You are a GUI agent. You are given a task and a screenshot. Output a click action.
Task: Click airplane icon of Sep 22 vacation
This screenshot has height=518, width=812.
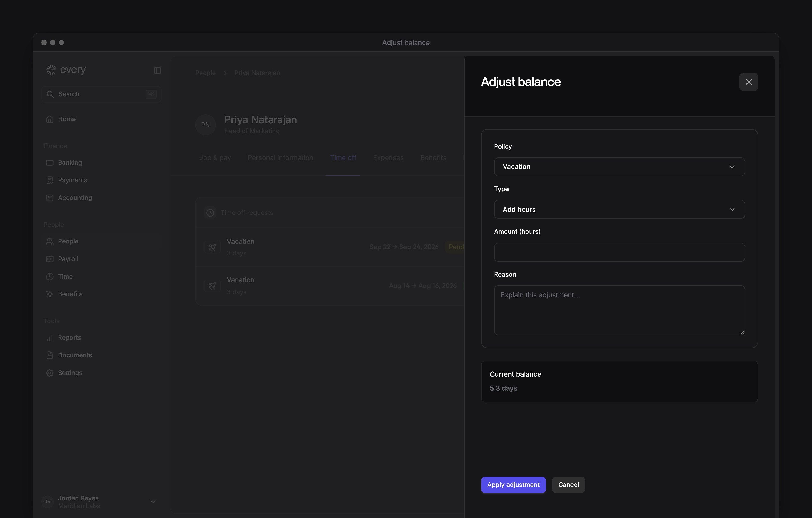212,247
